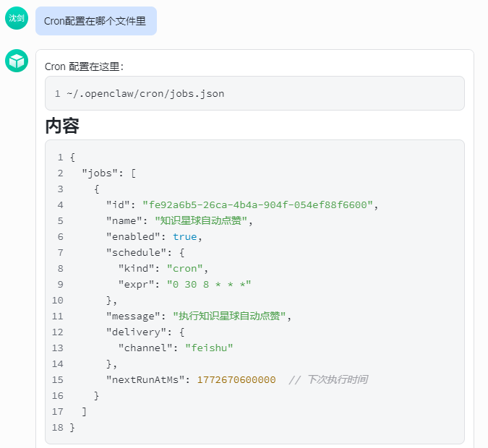Click the 内容 heading
488x448 pixels.
(62, 126)
